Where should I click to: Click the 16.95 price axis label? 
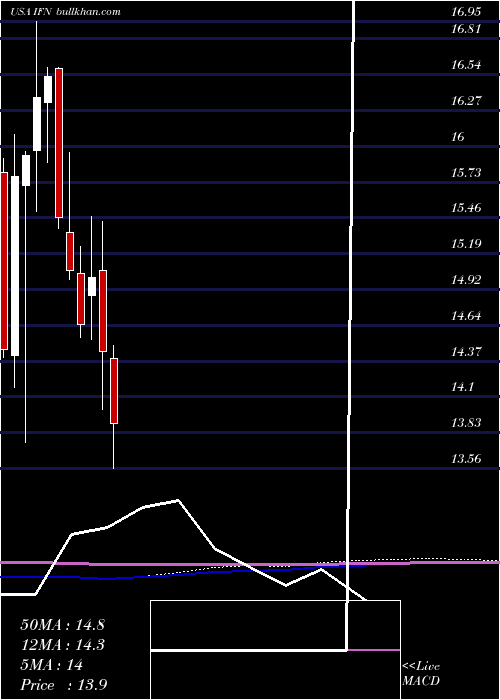point(466,12)
